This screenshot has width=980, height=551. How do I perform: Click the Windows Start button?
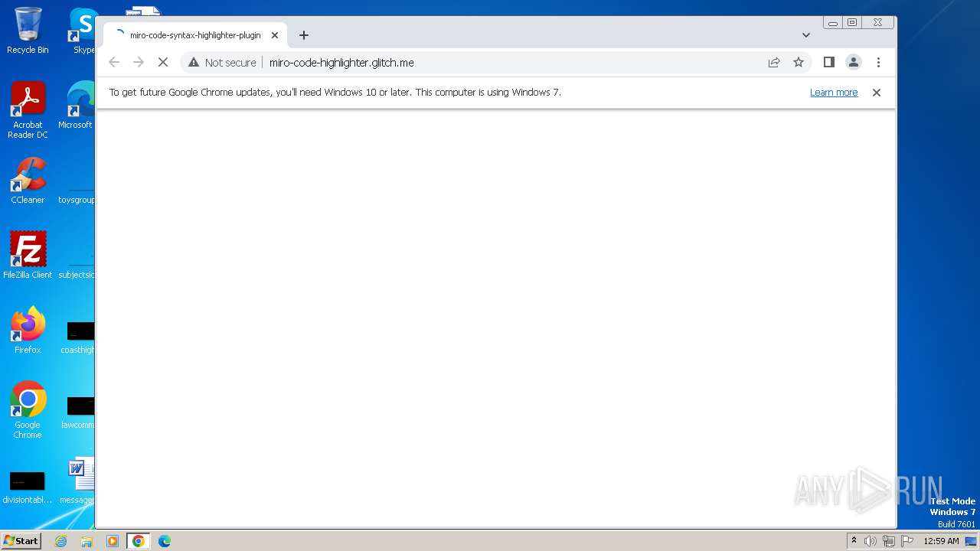(21, 541)
